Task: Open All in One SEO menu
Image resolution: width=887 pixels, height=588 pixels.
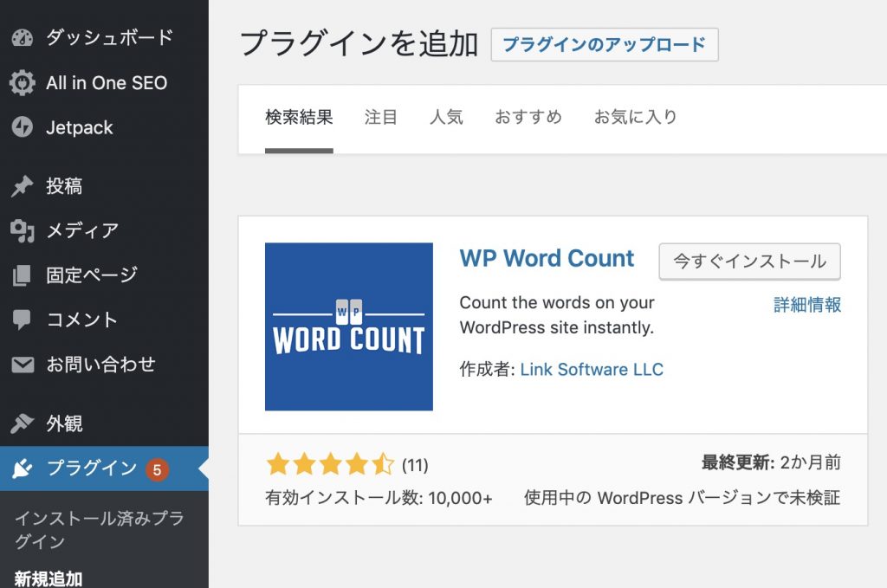Action: tap(104, 82)
